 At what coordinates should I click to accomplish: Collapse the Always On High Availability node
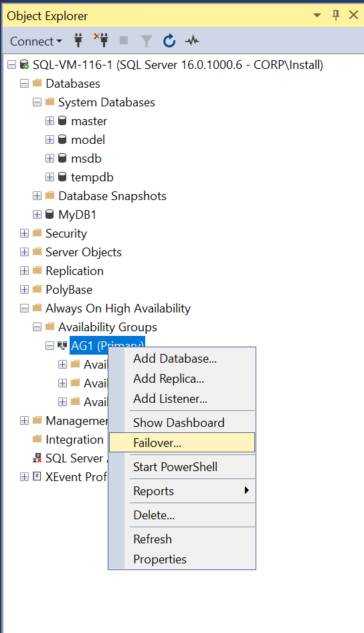pos(25,308)
